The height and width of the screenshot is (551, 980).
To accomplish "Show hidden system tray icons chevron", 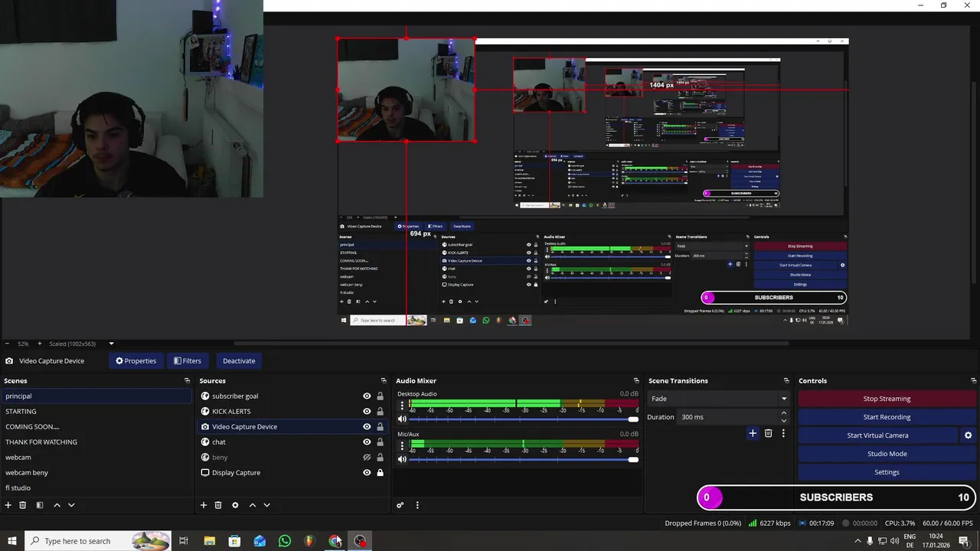I will pyautogui.click(x=857, y=541).
